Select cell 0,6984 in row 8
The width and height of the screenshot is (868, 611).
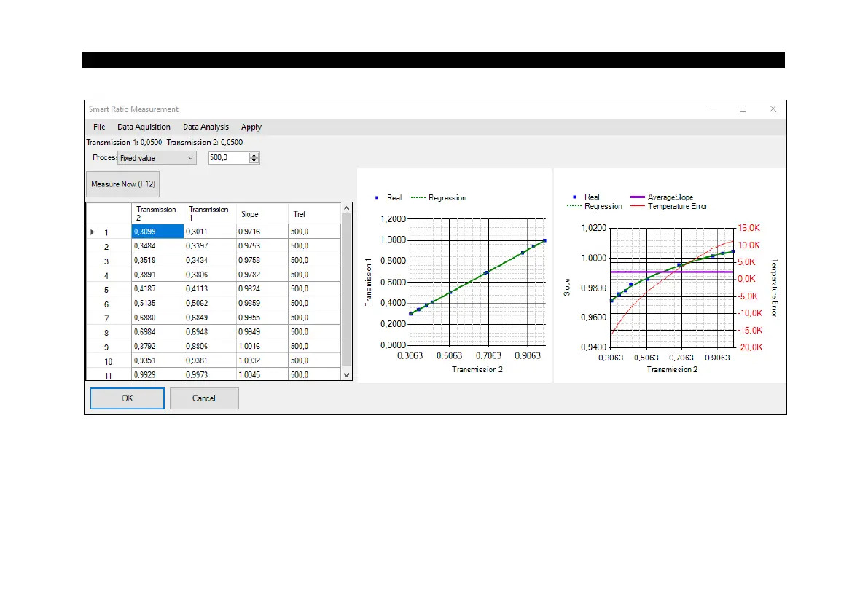tap(157, 332)
